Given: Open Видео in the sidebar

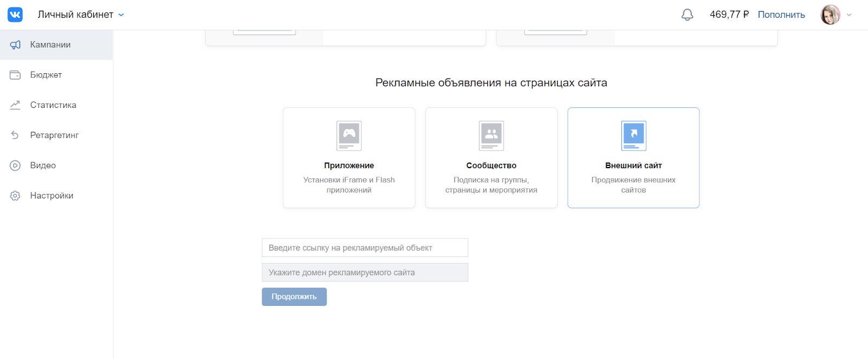Looking at the screenshot, I should coord(56,165).
